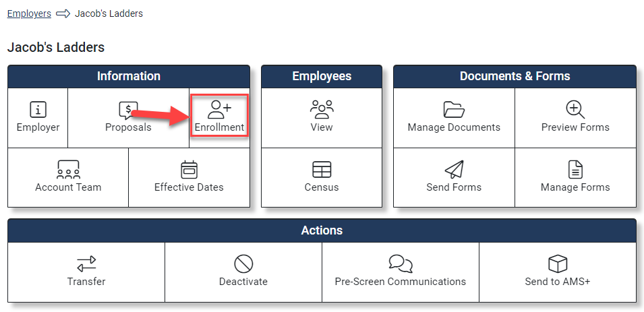Image resolution: width=644 pixels, height=312 pixels.
Task: Click the Pre-Screen Communications label
Action: (x=401, y=282)
